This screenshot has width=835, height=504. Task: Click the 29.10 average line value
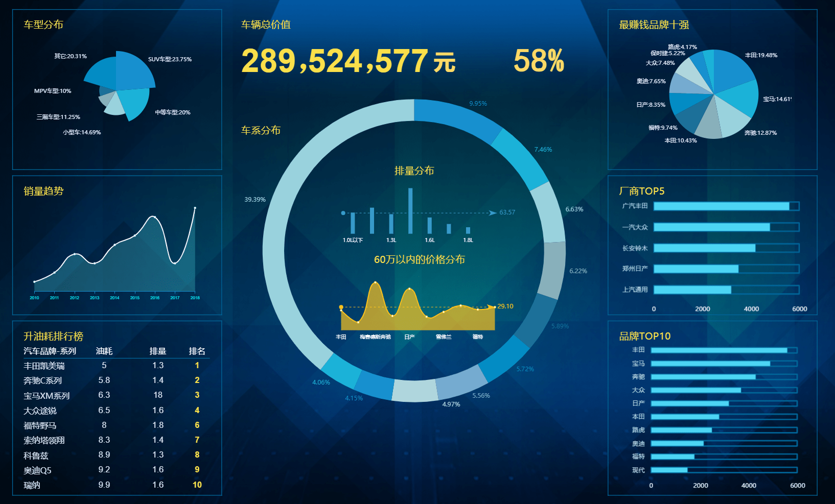click(505, 306)
